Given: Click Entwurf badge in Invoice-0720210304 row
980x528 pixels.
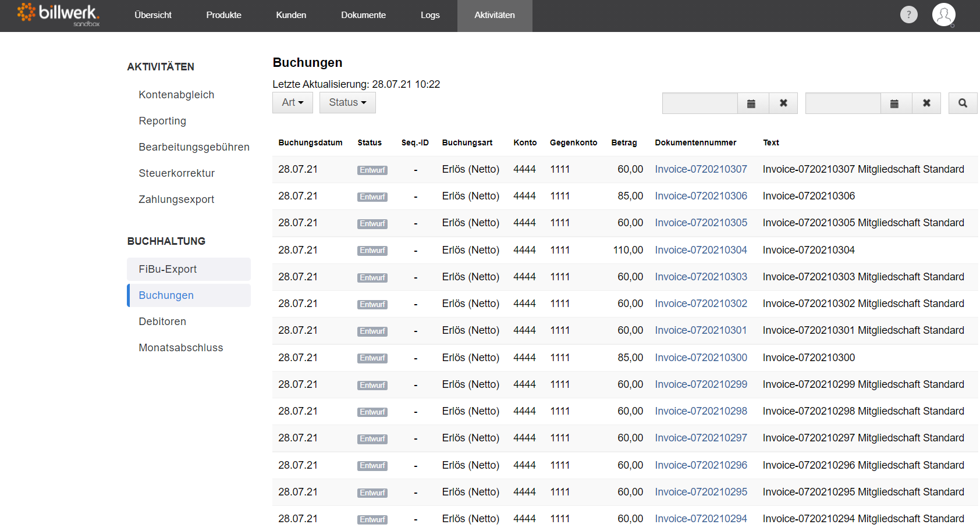Looking at the screenshot, I should [372, 251].
